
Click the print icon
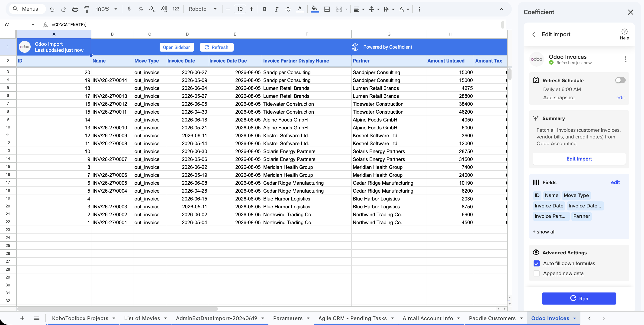click(x=75, y=9)
